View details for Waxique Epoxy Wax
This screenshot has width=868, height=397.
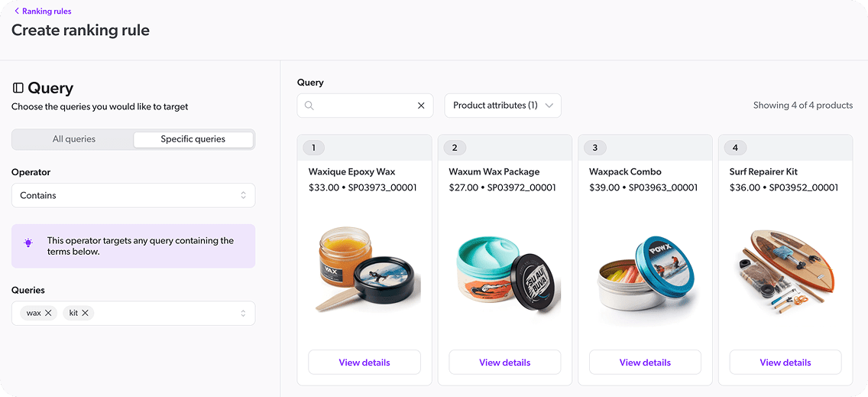coord(364,363)
